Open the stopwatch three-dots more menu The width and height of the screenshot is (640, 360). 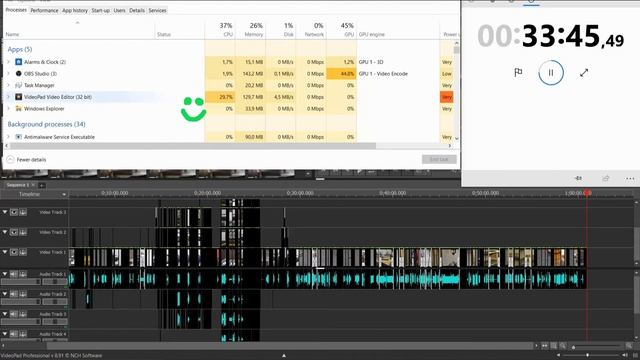630,178
